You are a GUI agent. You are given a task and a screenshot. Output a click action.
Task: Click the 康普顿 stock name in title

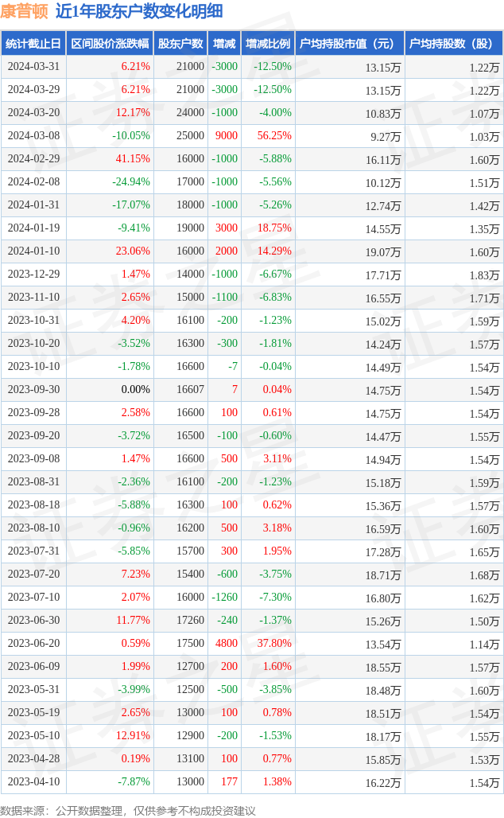[24, 10]
